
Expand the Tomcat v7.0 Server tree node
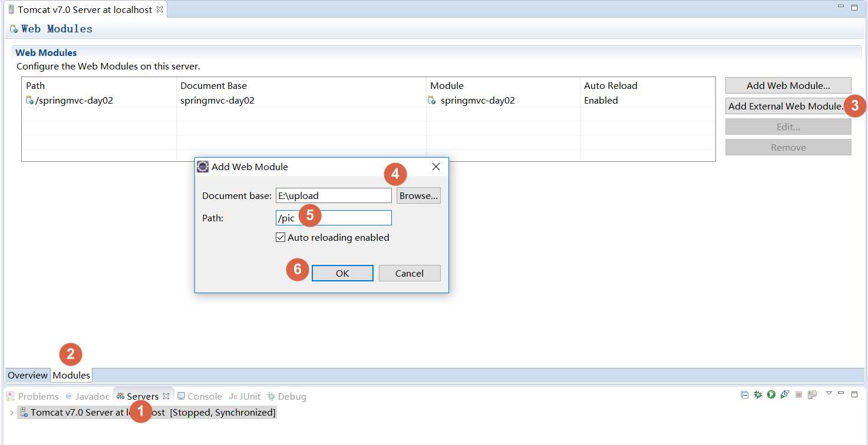coord(12,413)
